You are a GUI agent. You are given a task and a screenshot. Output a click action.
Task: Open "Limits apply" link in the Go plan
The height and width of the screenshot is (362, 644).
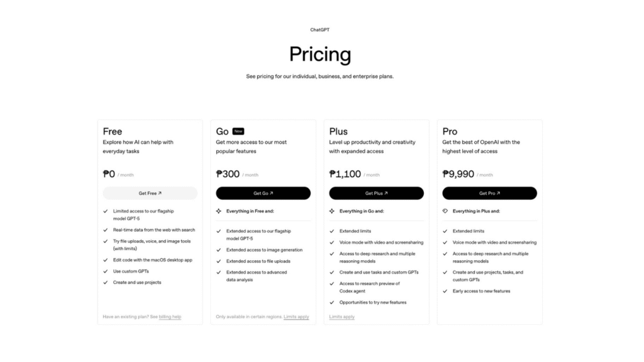tap(296, 317)
